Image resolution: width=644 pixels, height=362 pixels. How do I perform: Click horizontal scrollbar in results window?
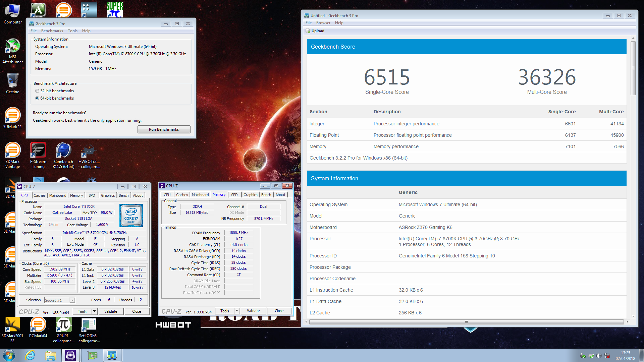466,322
